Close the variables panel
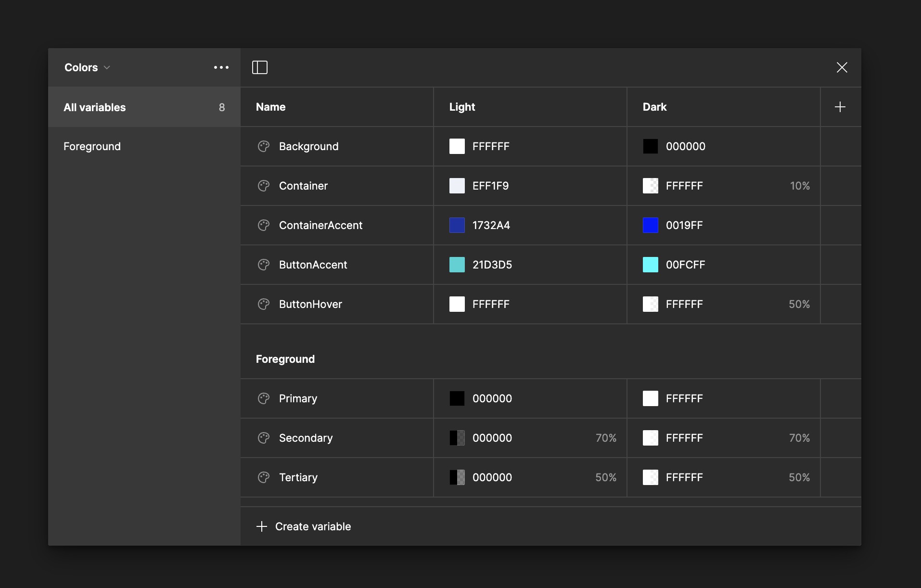The height and width of the screenshot is (588, 921). pos(842,67)
